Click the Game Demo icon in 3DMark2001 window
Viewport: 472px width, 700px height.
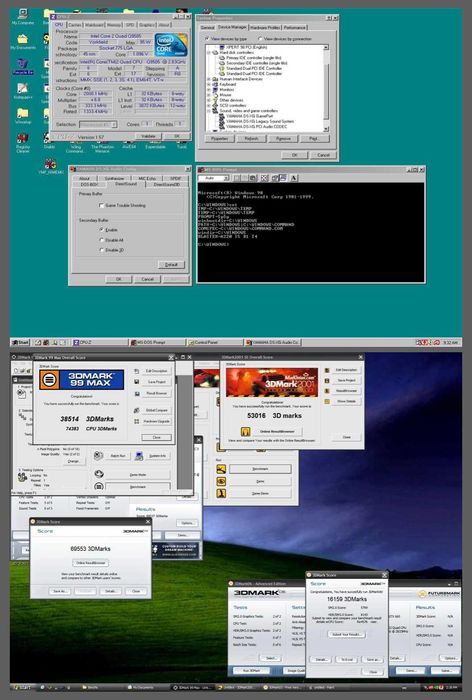tap(221, 493)
